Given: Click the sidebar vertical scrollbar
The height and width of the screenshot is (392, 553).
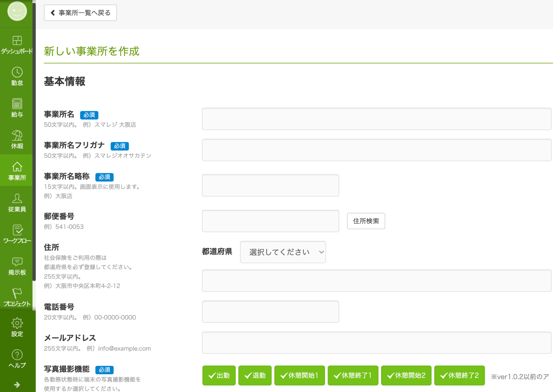Looking at the screenshot, I should pyautogui.click(x=34, y=140).
